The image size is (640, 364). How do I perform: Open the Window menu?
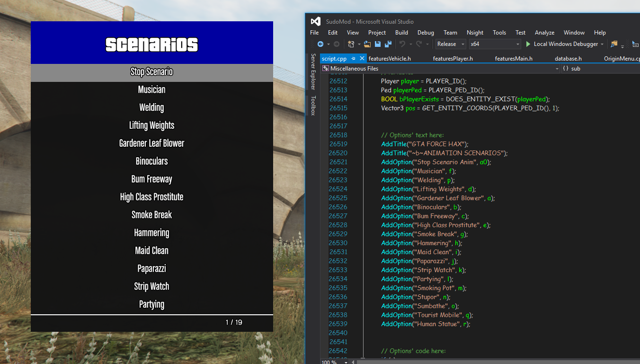[574, 33]
